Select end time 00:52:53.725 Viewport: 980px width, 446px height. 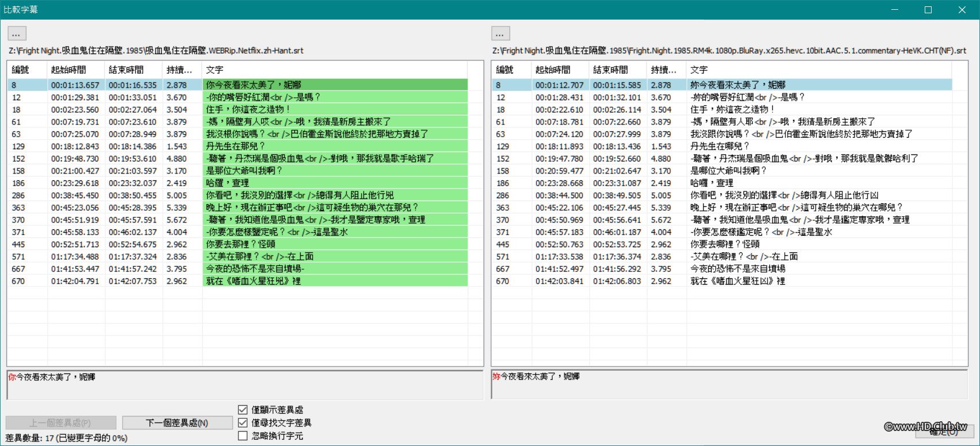(x=617, y=244)
